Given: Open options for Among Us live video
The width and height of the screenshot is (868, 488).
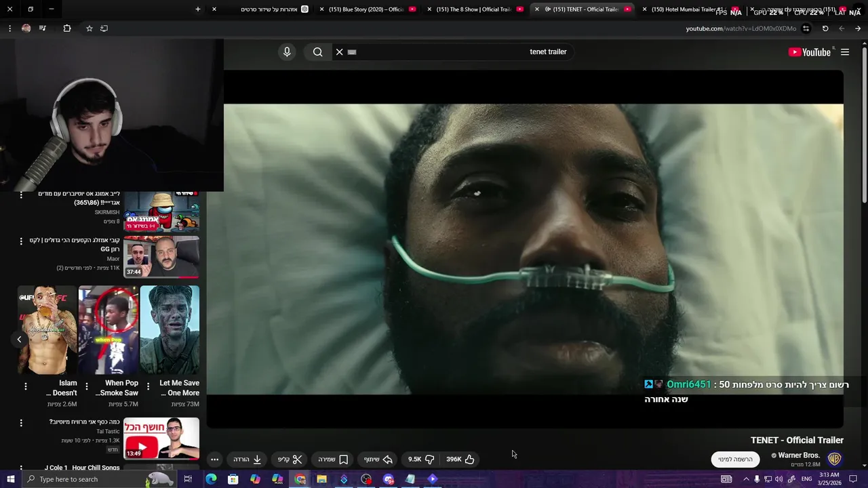Looking at the screenshot, I should click(21, 195).
